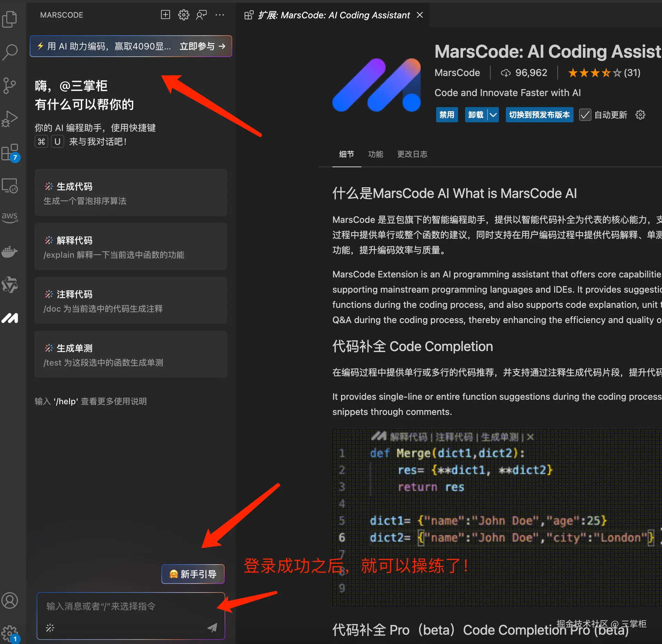662x644 pixels.
Task: Open the Extensions view with badge 7
Action: click(x=10, y=152)
